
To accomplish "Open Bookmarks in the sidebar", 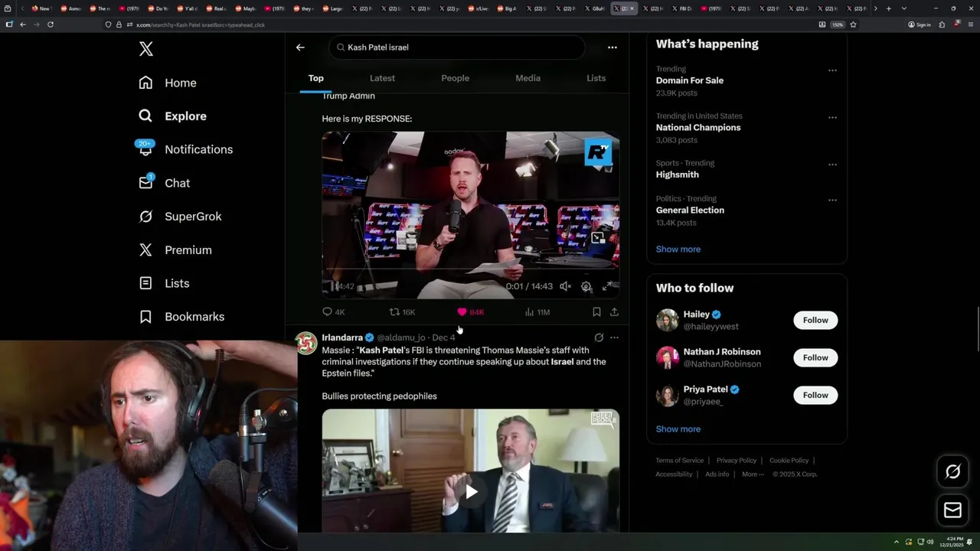I will (181, 317).
